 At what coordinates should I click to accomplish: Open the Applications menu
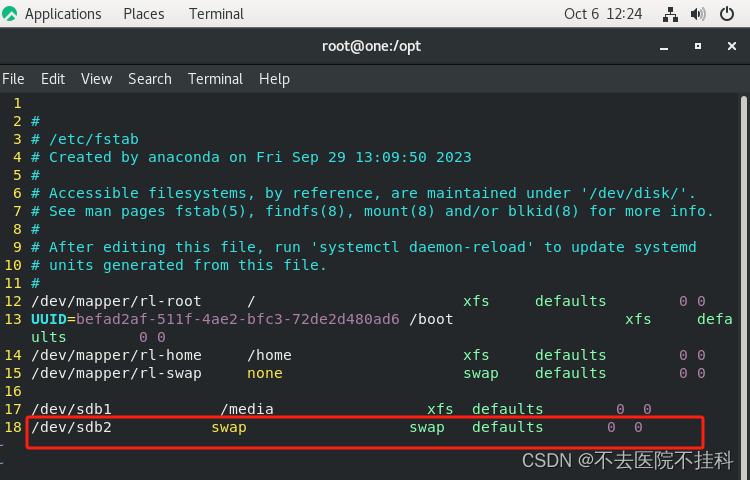click(x=63, y=14)
